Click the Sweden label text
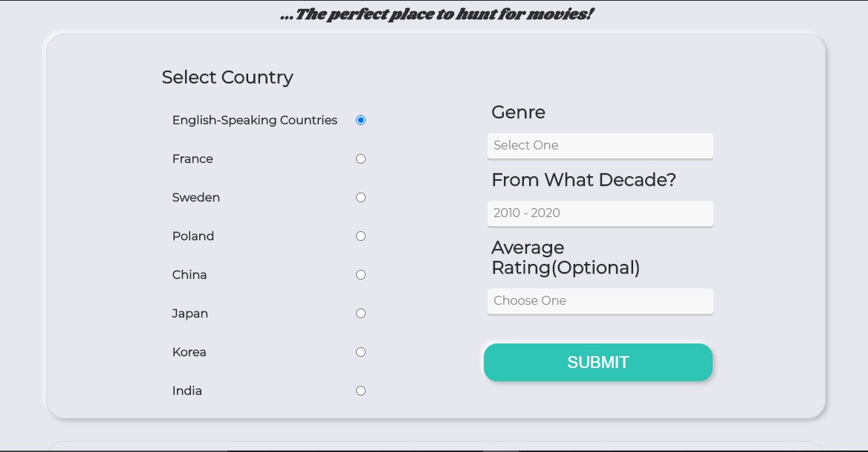This screenshot has width=868, height=452. click(196, 198)
